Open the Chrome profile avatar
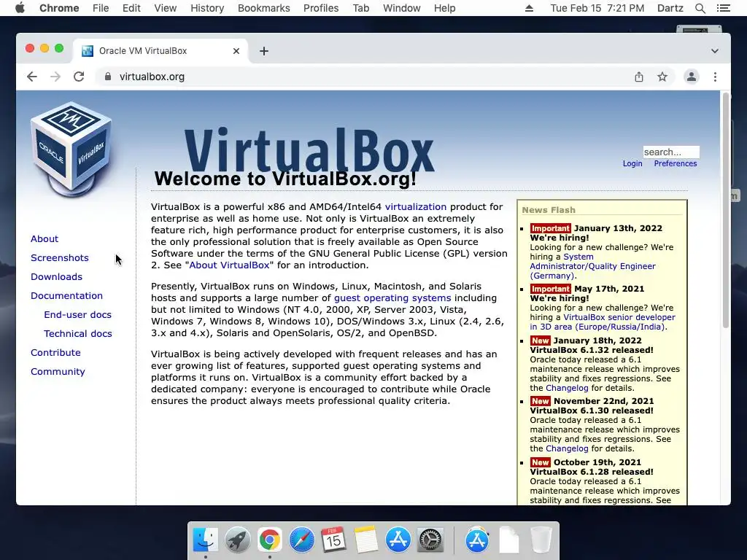The image size is (747, 560). [x=692, y=77]
